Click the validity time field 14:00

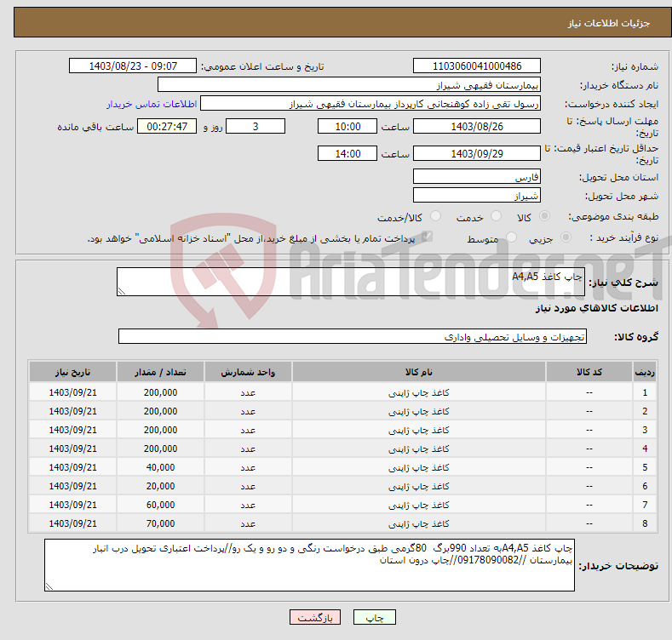tap(347, 153)
